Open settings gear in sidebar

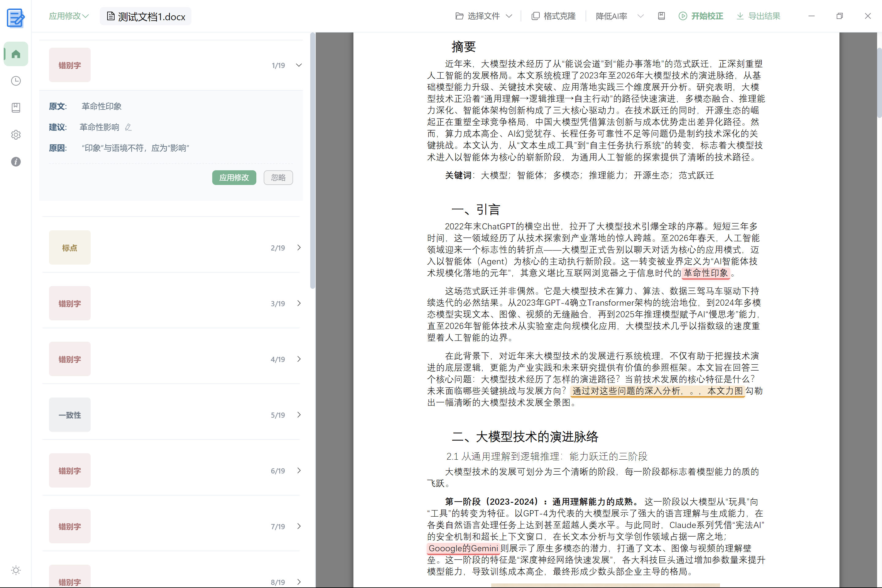coord(16,135)
